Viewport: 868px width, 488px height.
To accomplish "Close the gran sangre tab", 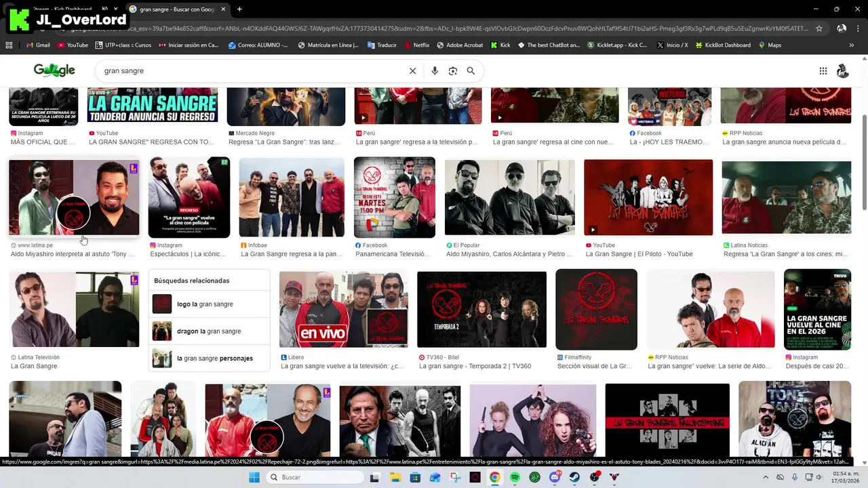I will point(223,9).
